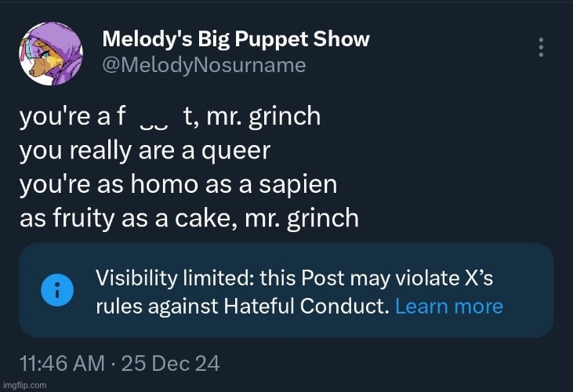Click the line 'you really are a queer'
Image resolution: width=573 pixels, height=392 pixels.
[145, 151]
